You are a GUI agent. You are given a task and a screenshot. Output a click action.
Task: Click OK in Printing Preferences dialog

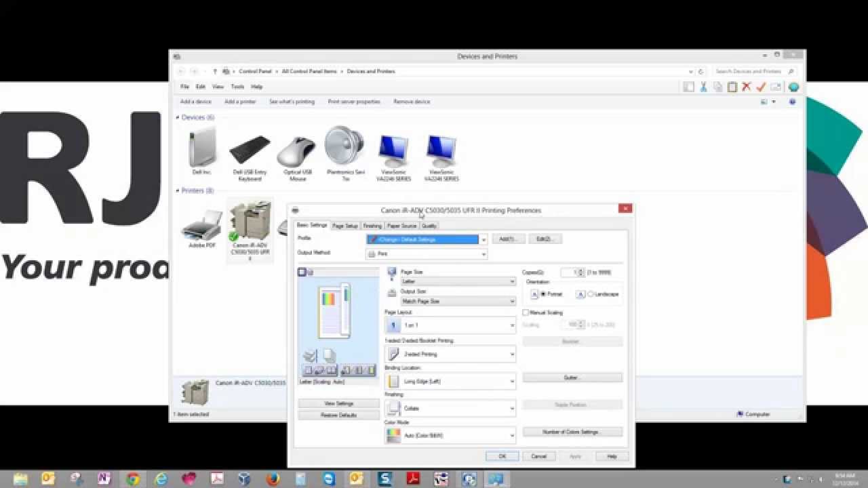click(x=502, y=456)
